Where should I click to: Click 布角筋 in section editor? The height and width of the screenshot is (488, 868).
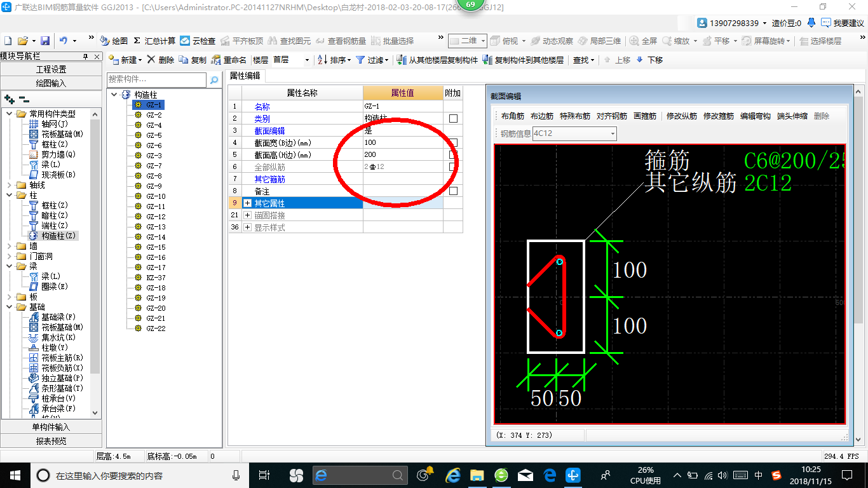[513, 116]
